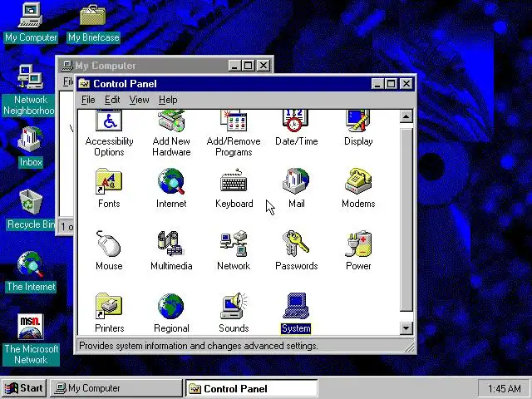Click the scroll down arrow in Control Panel

click(406, 328)
